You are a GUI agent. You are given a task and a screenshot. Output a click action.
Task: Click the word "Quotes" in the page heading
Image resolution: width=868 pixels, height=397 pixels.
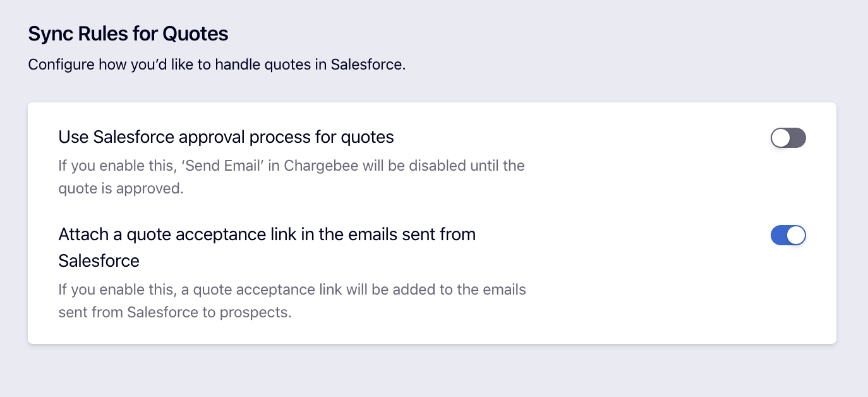click(195, 34)
